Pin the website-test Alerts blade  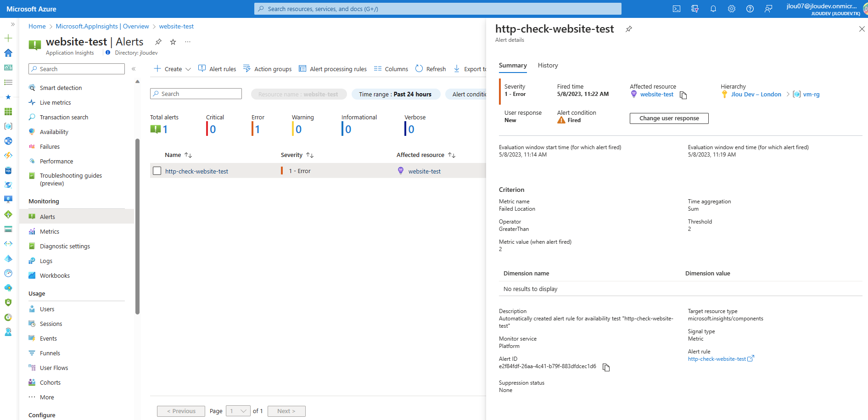158,42
